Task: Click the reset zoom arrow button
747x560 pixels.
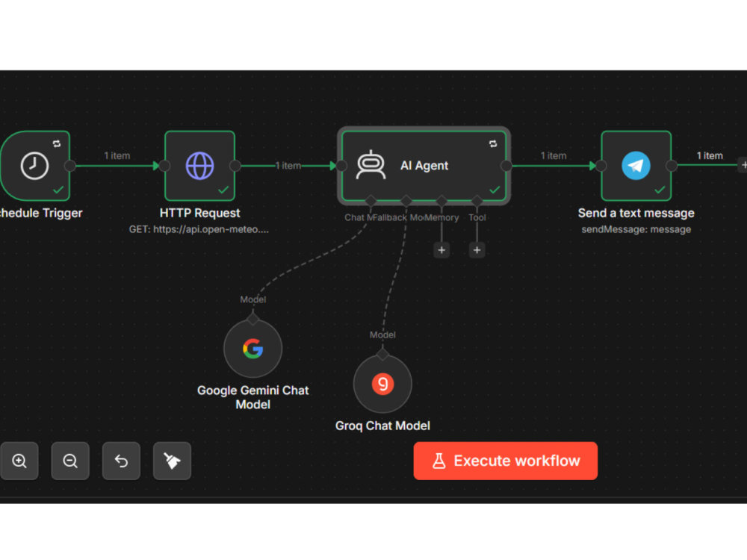Action: (x=121, y=461)
